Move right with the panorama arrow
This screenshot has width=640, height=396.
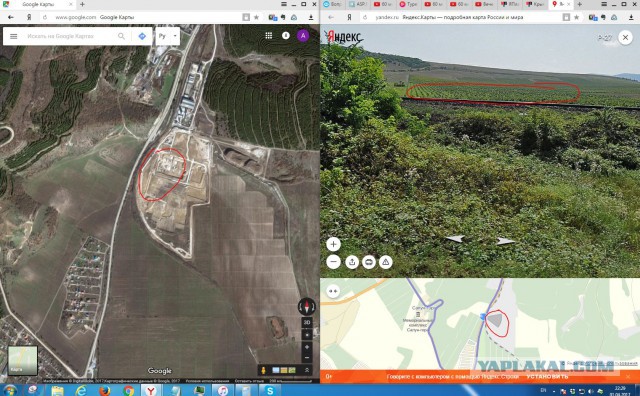[x=506, y=241]
